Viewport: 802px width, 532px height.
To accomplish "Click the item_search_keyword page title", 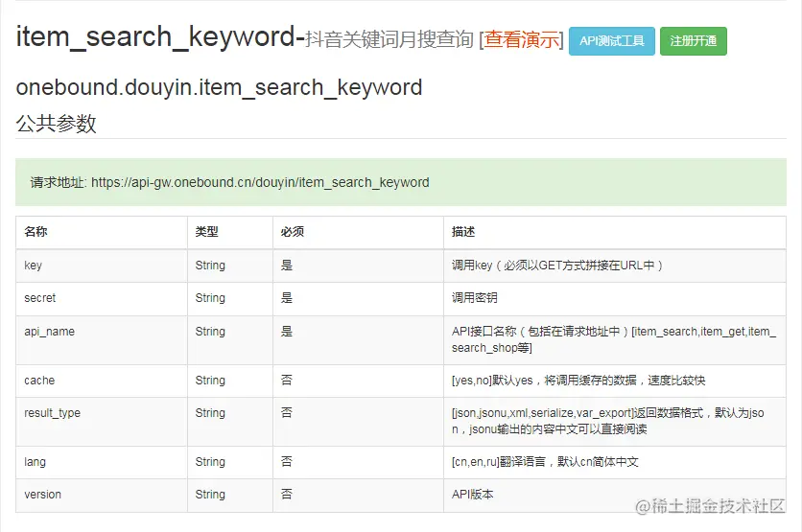I will click(159, 36).
